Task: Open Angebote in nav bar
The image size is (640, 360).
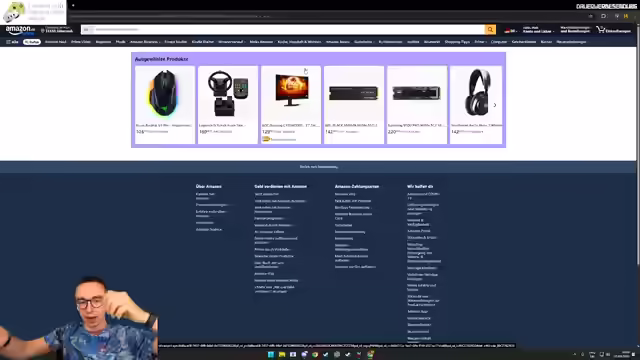Action: (103, 42)
